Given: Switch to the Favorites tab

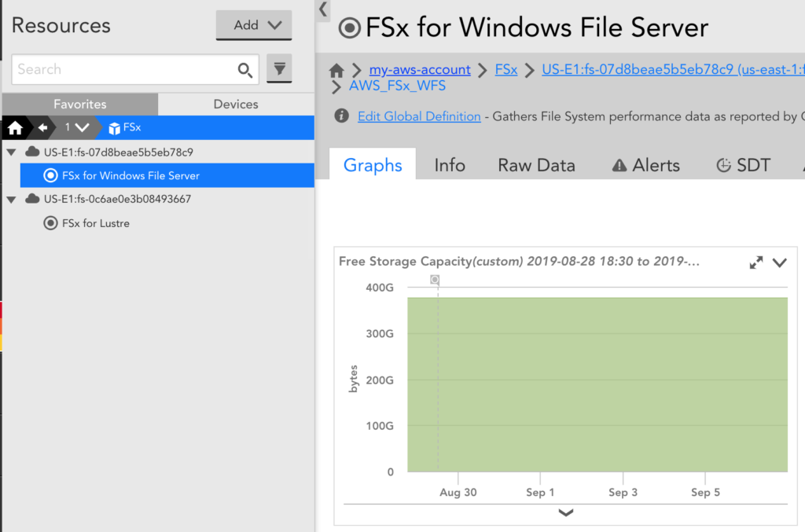Looking at the screenshot, I should [80, 105].
